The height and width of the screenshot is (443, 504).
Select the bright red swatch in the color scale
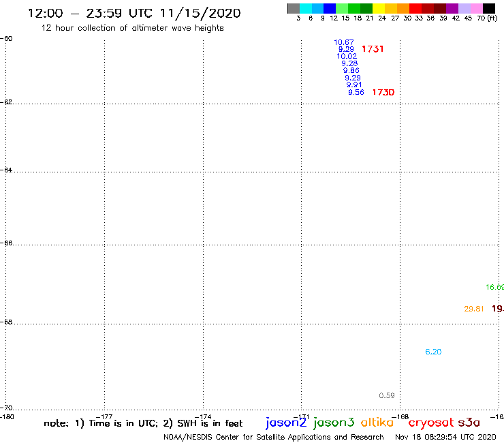click(x=415, y=8)
